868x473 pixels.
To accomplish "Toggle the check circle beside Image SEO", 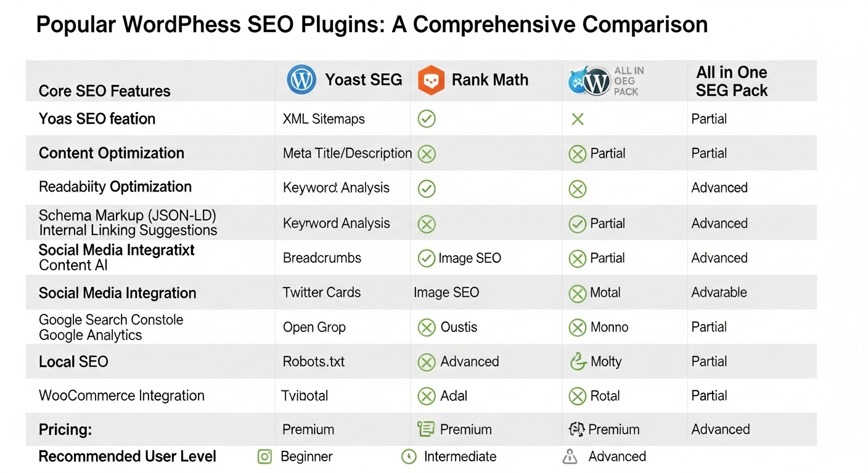I will click(x=427, y=258).
